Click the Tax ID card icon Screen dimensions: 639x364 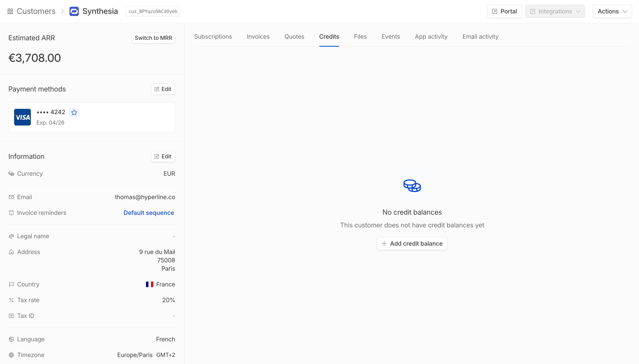[11, 316]
